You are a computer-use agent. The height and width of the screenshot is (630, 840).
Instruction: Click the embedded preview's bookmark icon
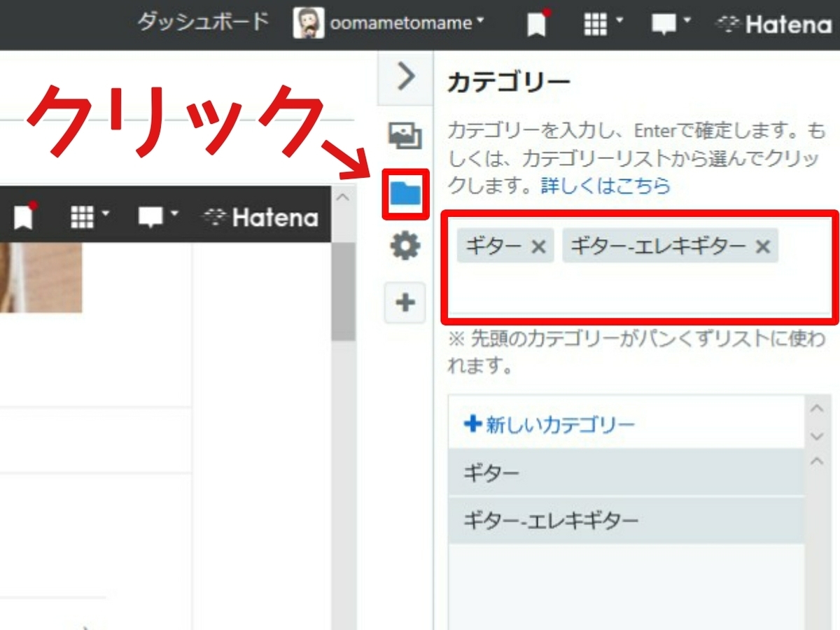[24, 216]
